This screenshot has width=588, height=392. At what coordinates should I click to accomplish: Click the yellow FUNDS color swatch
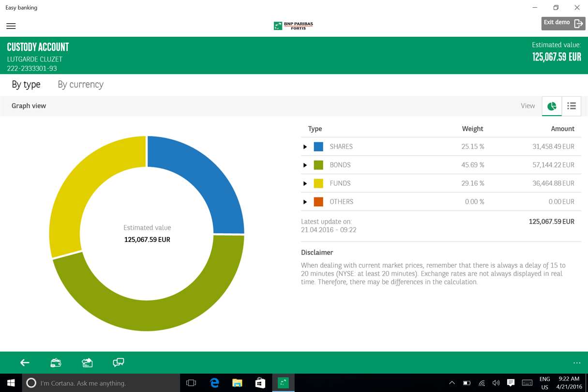click(x=318, y=183)
